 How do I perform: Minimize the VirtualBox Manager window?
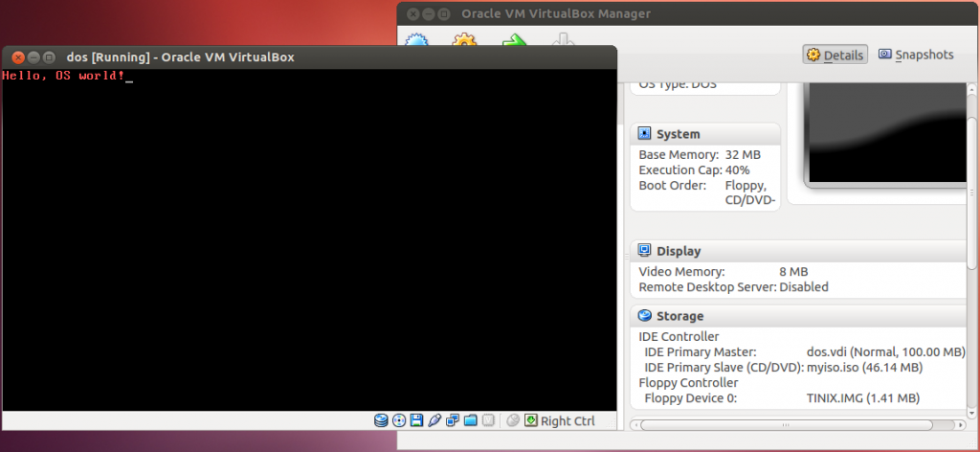tap(428, 13)
